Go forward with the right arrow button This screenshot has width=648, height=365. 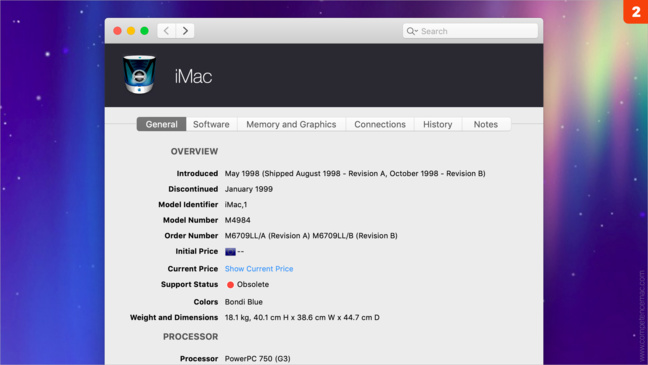click(x=185, y=31)
